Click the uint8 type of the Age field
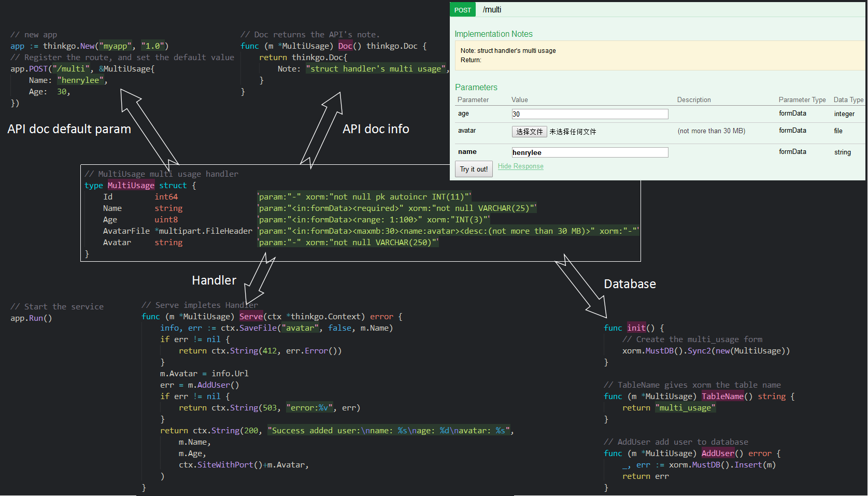868x496 pixels. pos(166,220)
